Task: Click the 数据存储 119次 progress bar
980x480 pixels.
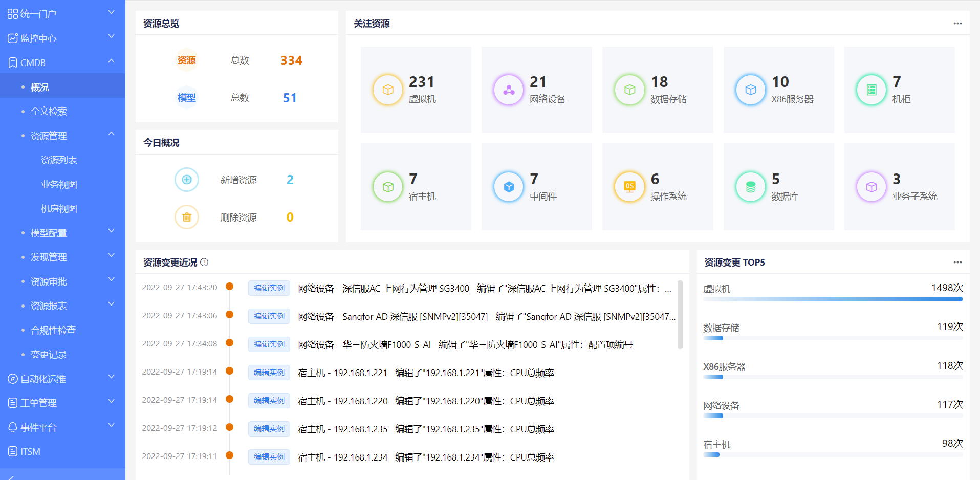Action: coord(833,338)
